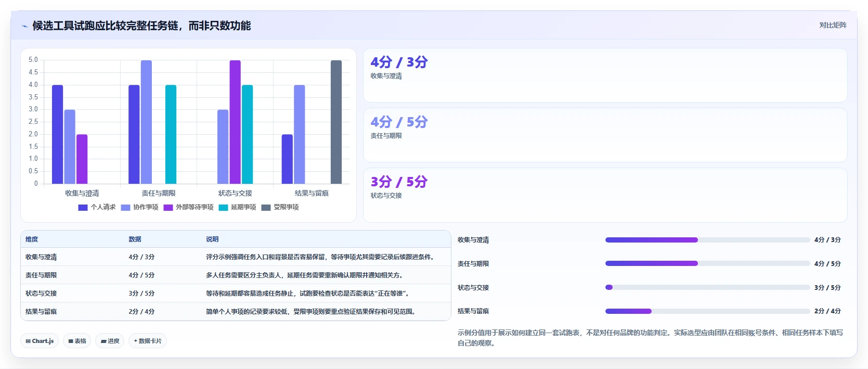
Task: Click 2分 / 4分 in the table's 结果与留痕 row
Action: pos(141,312)
